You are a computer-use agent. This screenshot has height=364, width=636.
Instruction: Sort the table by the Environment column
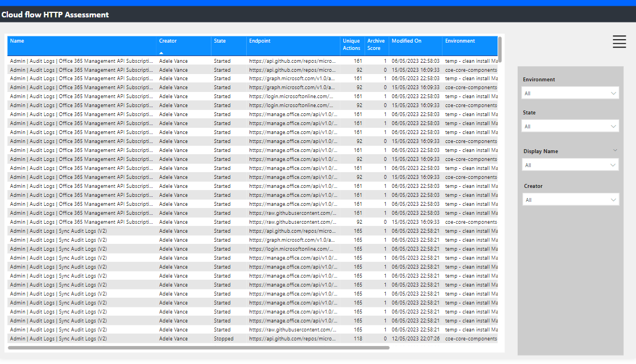click(x=460, y=40)
